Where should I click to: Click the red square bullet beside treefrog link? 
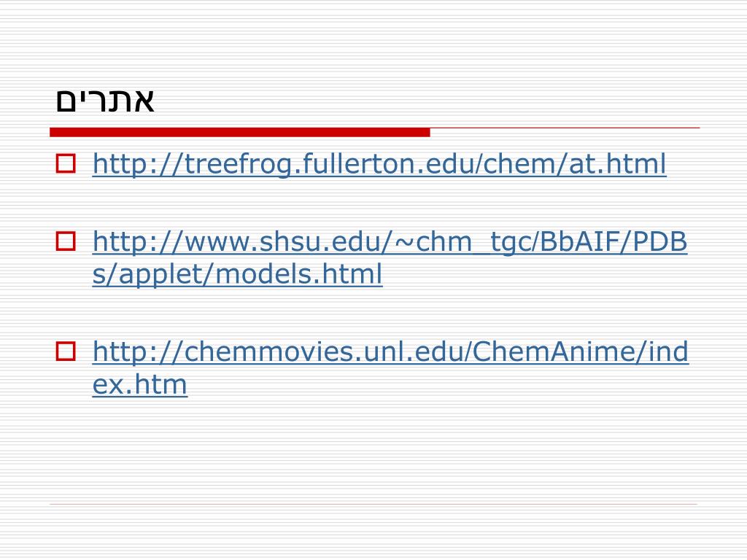tap(66, 163)
